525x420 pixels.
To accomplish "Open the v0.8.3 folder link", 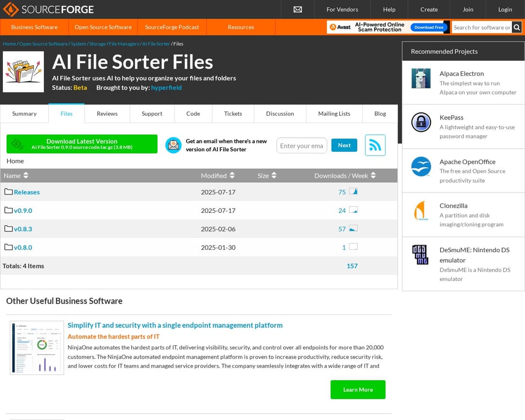I will (23, 229).
